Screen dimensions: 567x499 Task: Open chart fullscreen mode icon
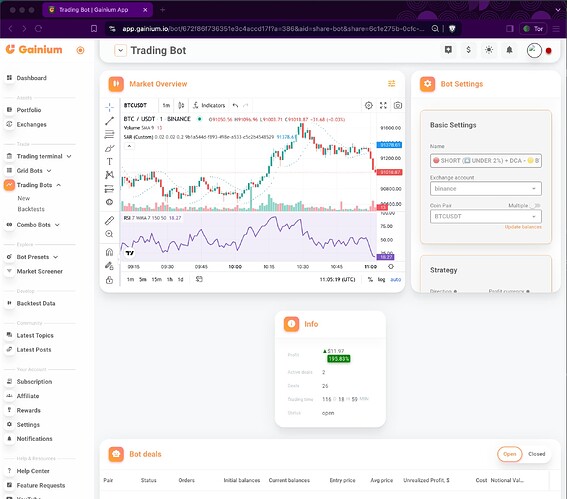coord(383,105)
